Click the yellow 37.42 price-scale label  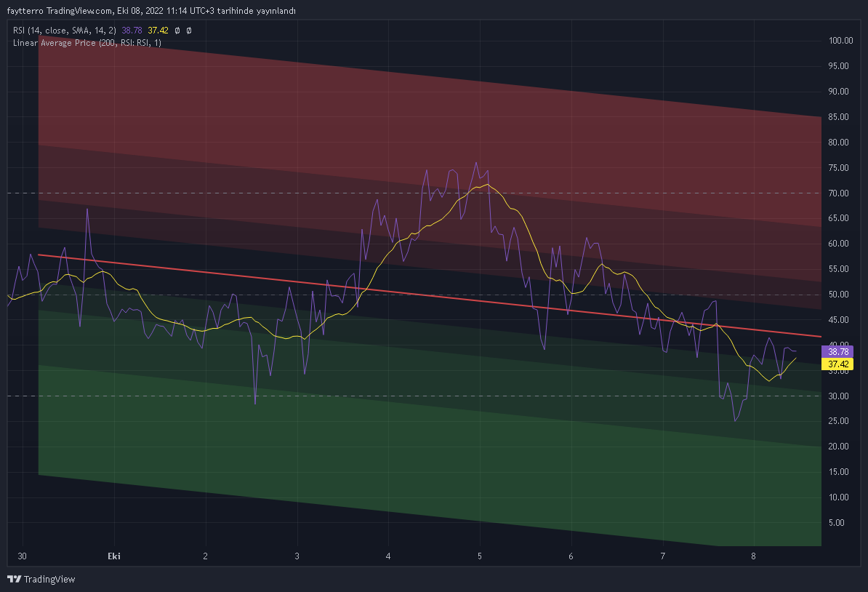[837, 364]
